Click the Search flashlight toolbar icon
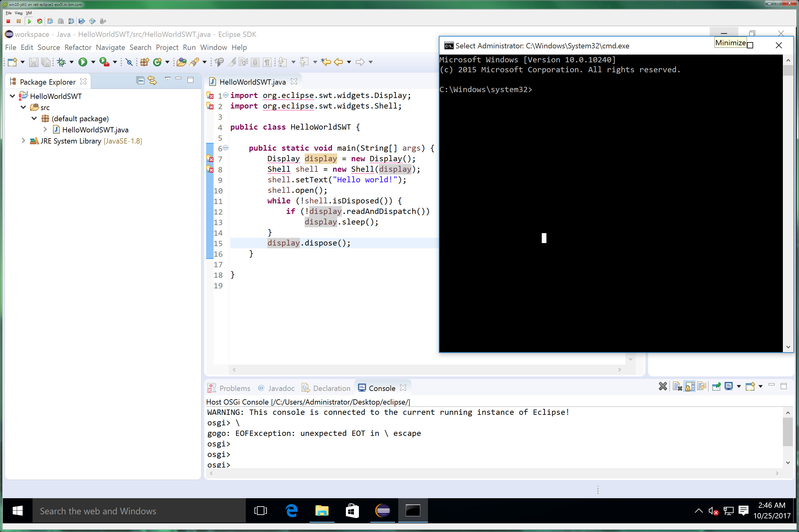This screenshot has width=799, height=532. 194,62
